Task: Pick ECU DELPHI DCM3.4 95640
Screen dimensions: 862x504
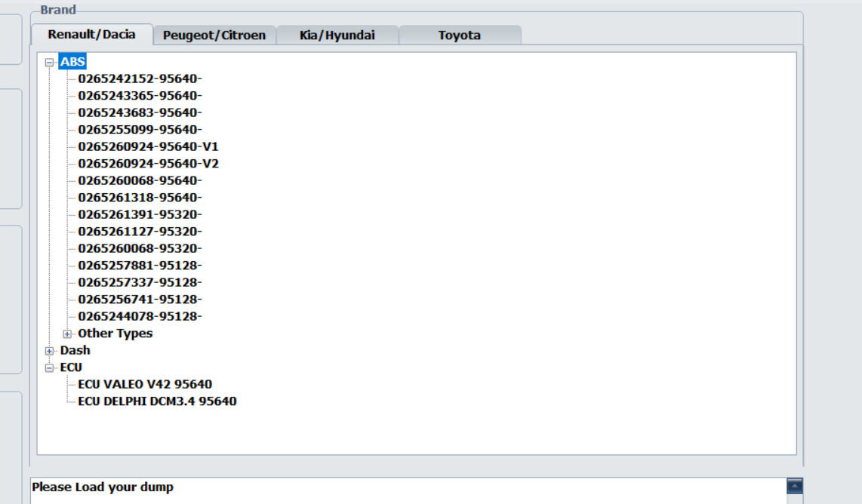Action: [157, 401]
